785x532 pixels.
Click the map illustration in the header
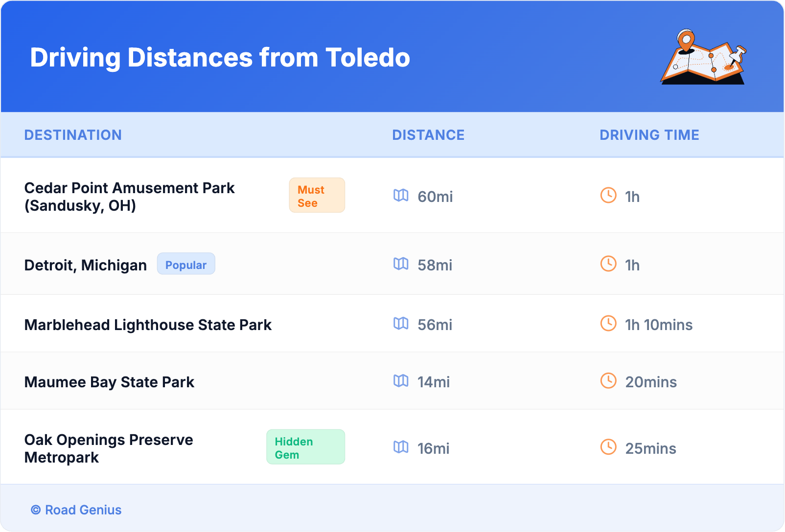coord(703,58)
